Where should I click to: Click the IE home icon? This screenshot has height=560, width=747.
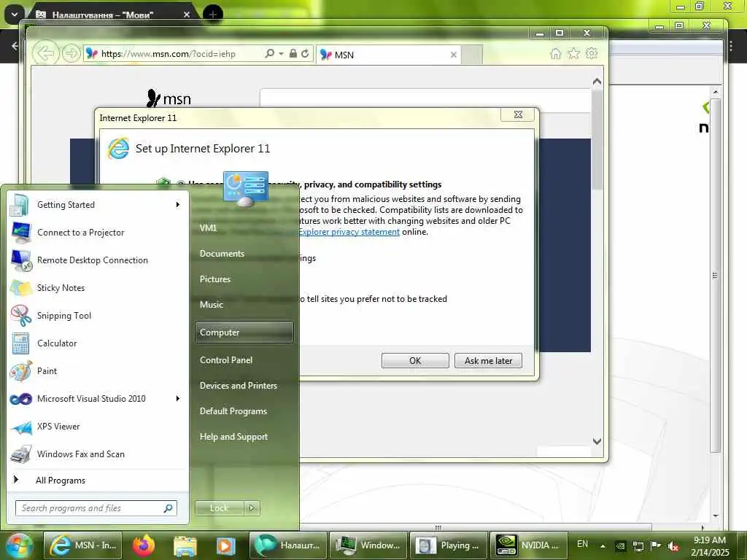tap(555, 53)
